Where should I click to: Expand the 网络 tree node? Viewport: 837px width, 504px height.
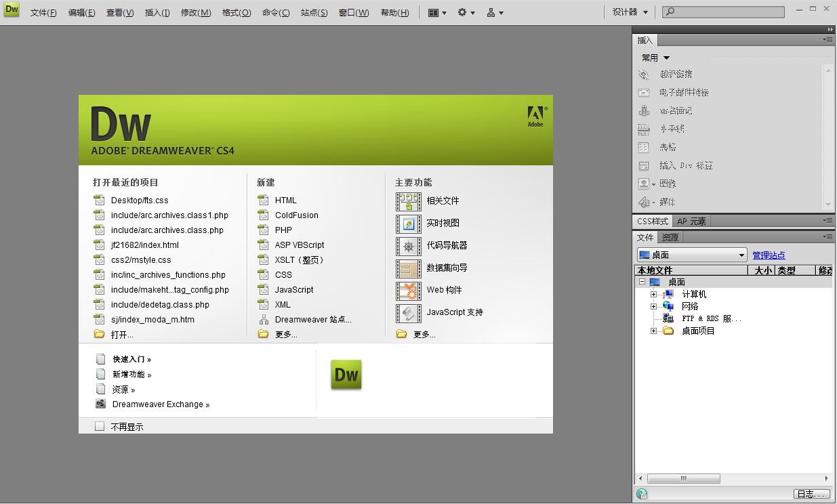coord(654,306)
